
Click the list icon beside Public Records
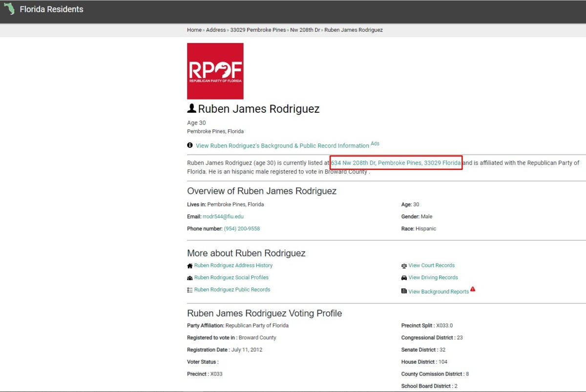pos(190,290)
